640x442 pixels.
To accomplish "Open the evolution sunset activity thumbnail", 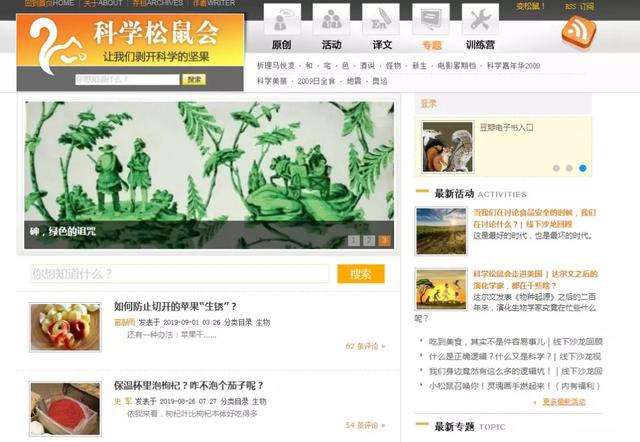I will tap(441, 289).
